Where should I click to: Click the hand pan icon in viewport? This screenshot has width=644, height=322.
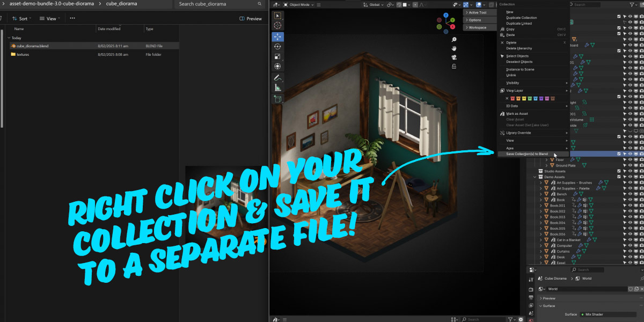454,48
